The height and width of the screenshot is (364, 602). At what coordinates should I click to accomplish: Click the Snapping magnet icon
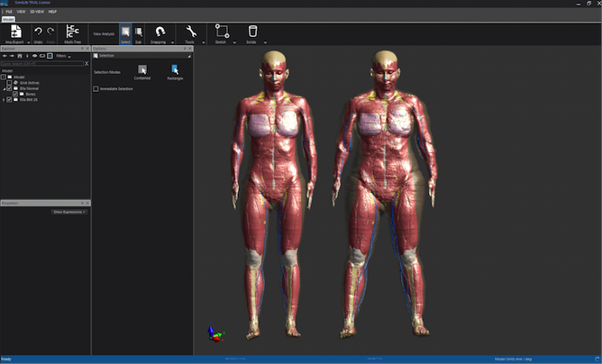click(160, 32)
